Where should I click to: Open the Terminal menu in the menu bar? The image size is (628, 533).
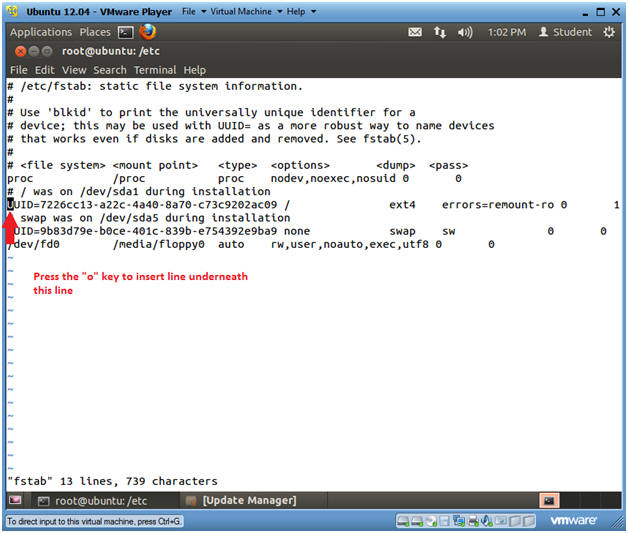pyautogui.click(x=155, y=70)
